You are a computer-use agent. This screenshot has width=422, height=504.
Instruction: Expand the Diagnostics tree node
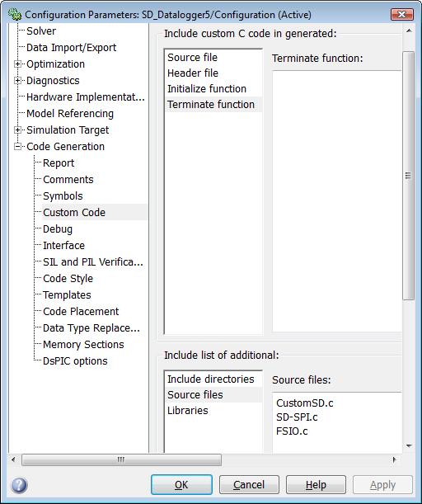(17, 80)
